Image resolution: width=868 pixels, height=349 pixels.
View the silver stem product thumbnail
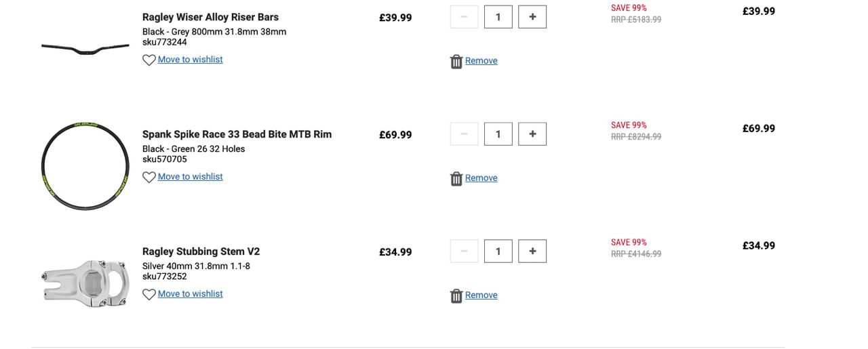click(85, 283)
